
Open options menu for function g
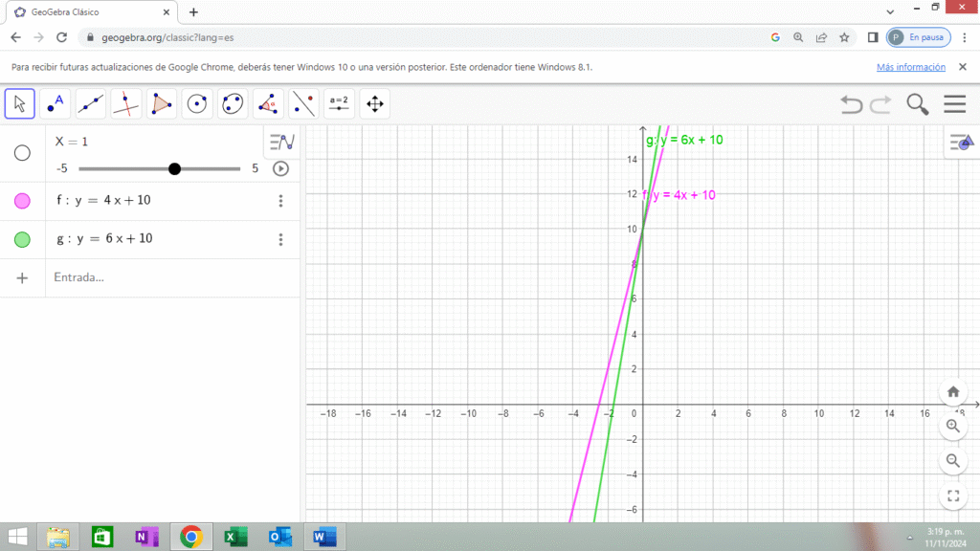point(280,239)
